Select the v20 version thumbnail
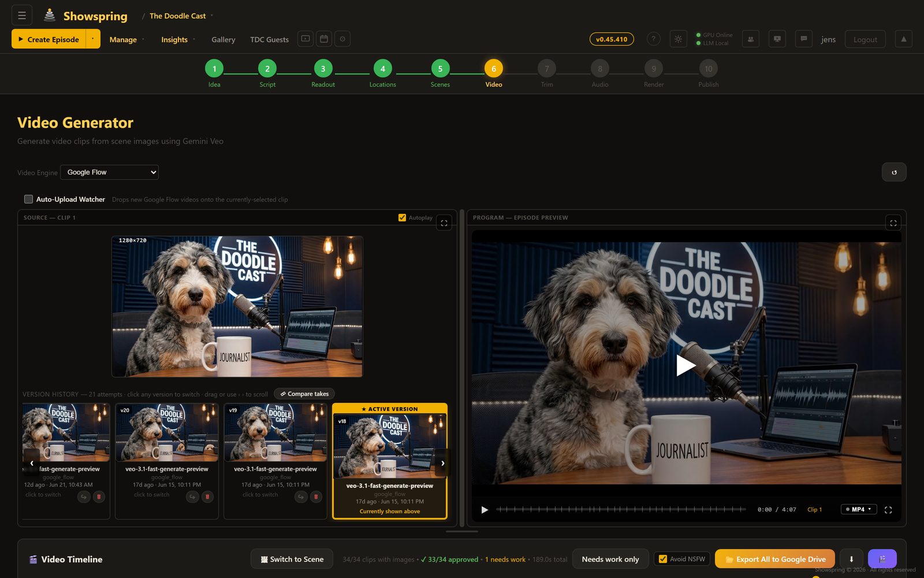The height and width of the screenshot is (578, 924). click(167, 432)
